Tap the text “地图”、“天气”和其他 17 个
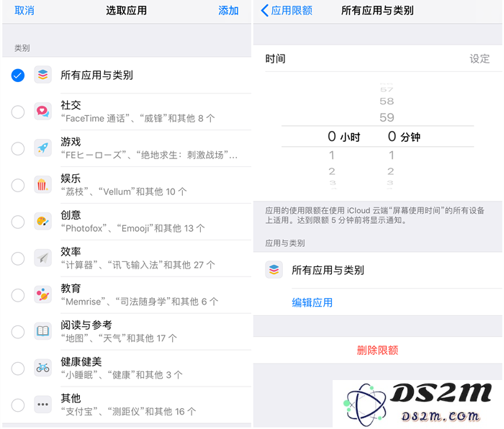 (x=119, y=338)
